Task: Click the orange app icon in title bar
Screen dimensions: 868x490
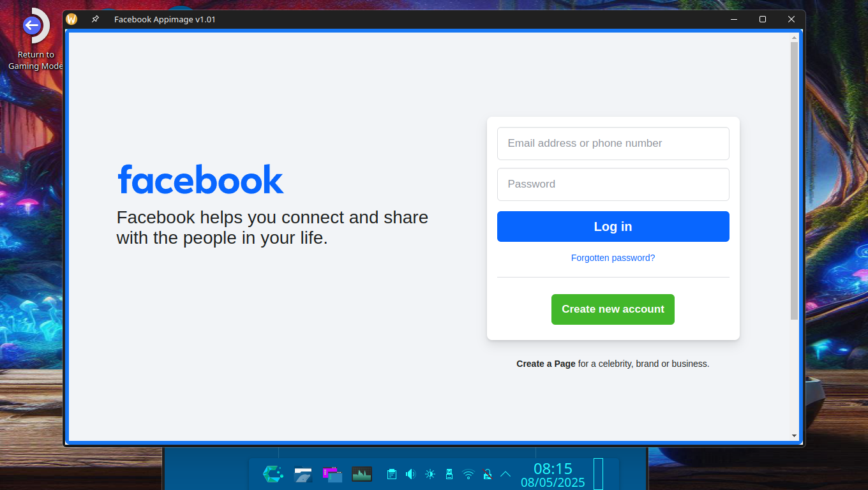Action: pos(71,19)
